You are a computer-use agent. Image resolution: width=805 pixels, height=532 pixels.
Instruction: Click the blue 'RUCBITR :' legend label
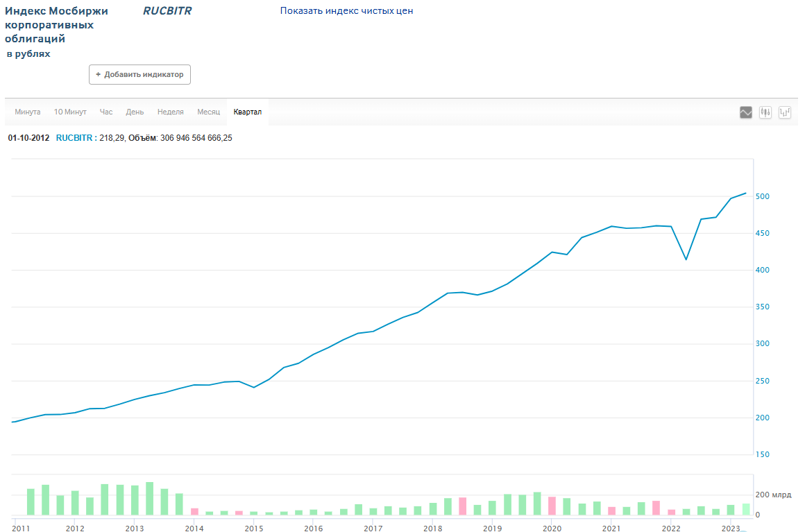[x=76, y=138]
